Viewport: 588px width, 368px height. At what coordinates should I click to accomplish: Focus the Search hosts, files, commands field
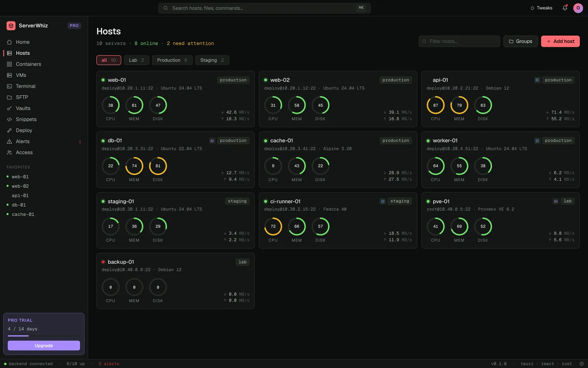(264, 8)
